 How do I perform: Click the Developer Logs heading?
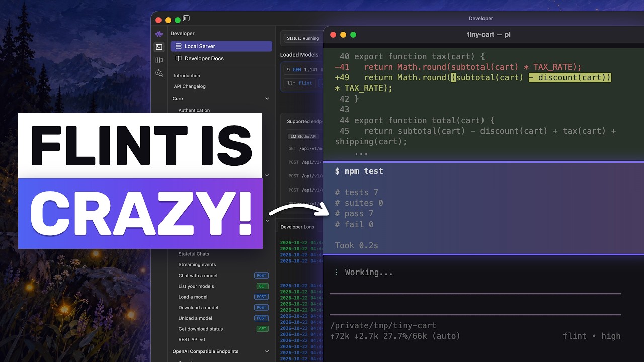coord(297,227)
